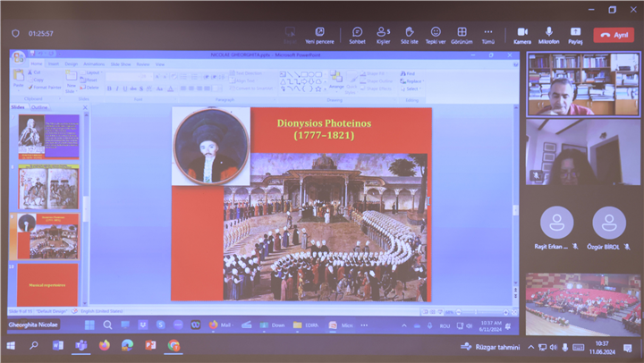Pop out with Yeni pencere
Viewport: 644px width, 363px height.
tap(319, 35)
